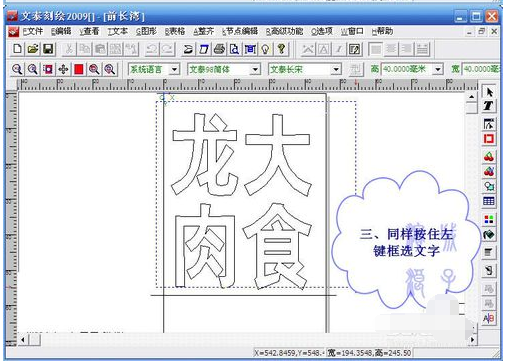Image resolution: width=506 pixels, height=361 pixels.
Task: Click the lower cherries icon in right toolbar
Action: point(489,171)
